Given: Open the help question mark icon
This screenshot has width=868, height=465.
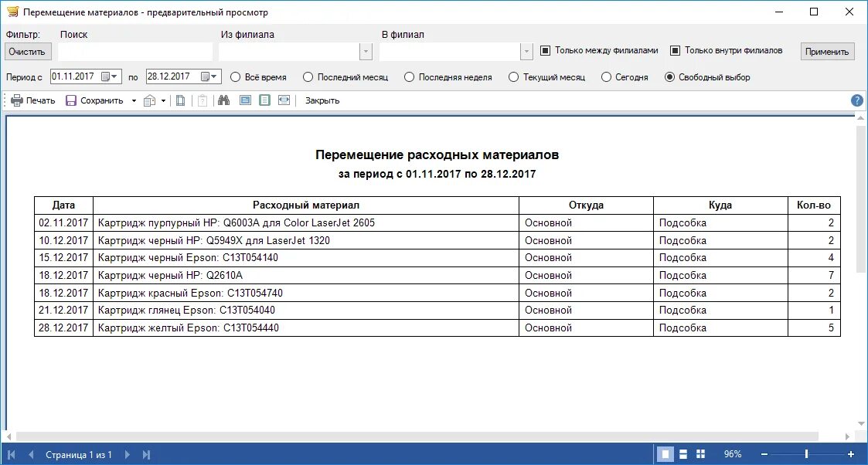Looking at the screenshot, I should click(856, 100).
